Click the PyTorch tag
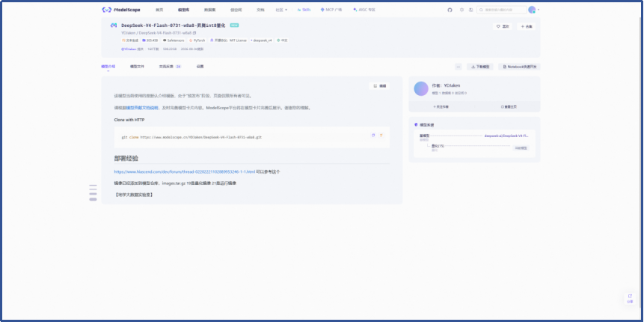644x322 pixels. [197, 40]
